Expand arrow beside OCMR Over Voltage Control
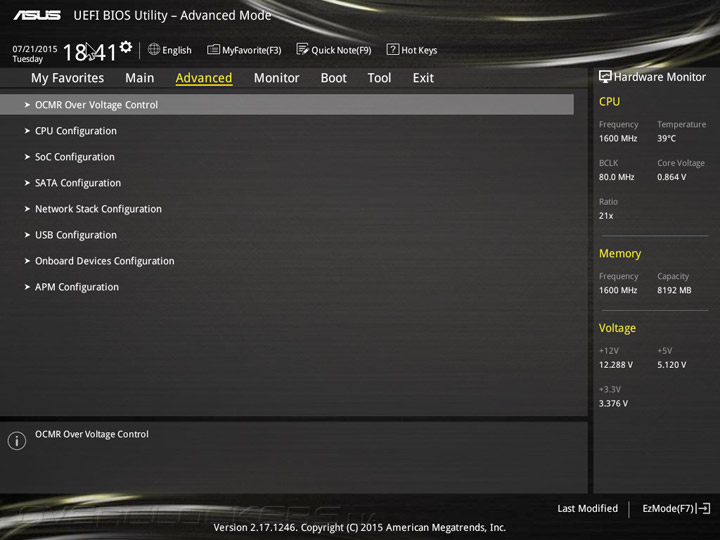The width and height of the screenshot is (720, 540). pos(27,105)
